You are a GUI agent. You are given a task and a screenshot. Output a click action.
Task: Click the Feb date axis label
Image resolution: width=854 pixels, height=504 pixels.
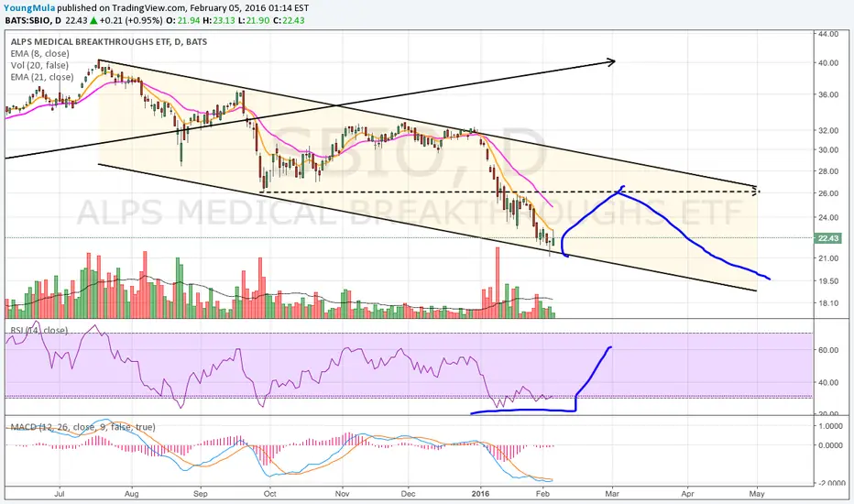tap(542, 494)
